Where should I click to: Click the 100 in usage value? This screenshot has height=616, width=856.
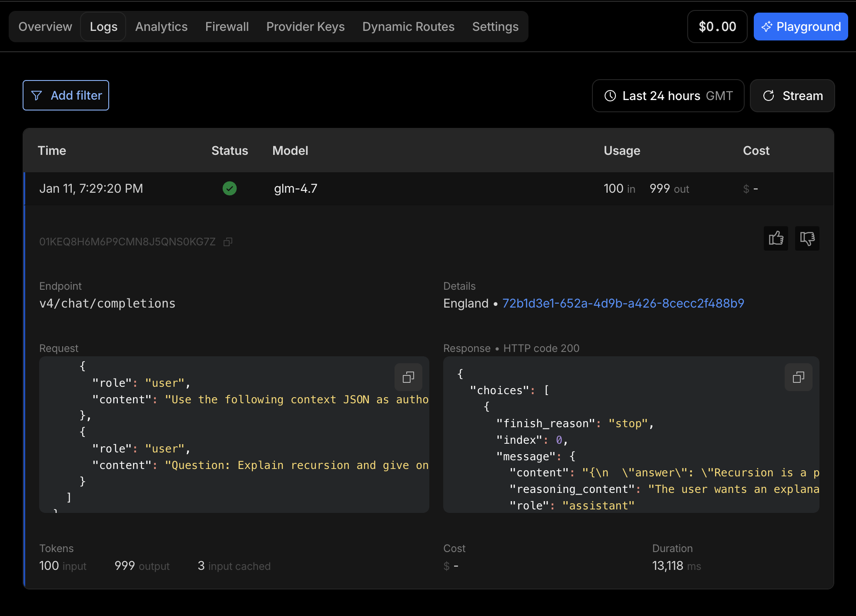coord(619,188)
